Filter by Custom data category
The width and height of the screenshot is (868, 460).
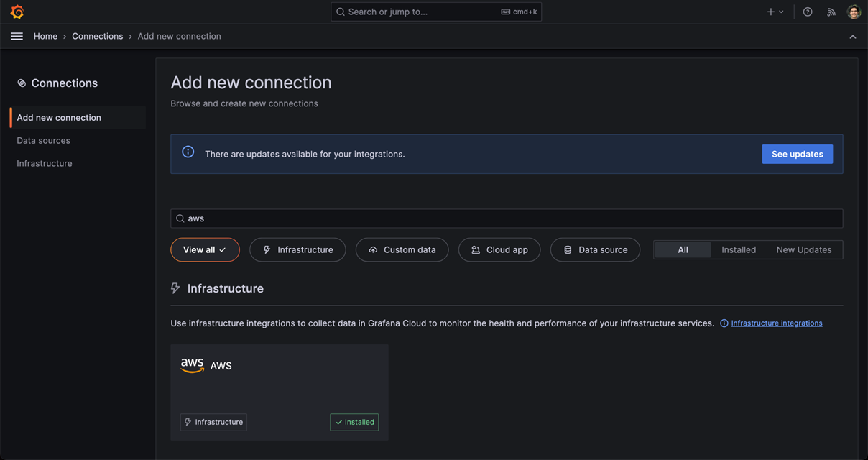tap(402, 250)
